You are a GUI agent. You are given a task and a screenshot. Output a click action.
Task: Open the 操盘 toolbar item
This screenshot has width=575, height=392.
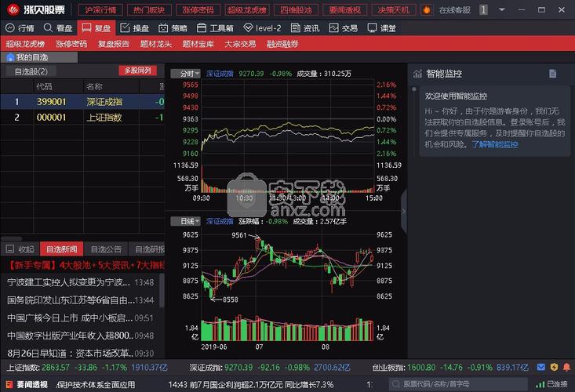(x=134, y=28)
